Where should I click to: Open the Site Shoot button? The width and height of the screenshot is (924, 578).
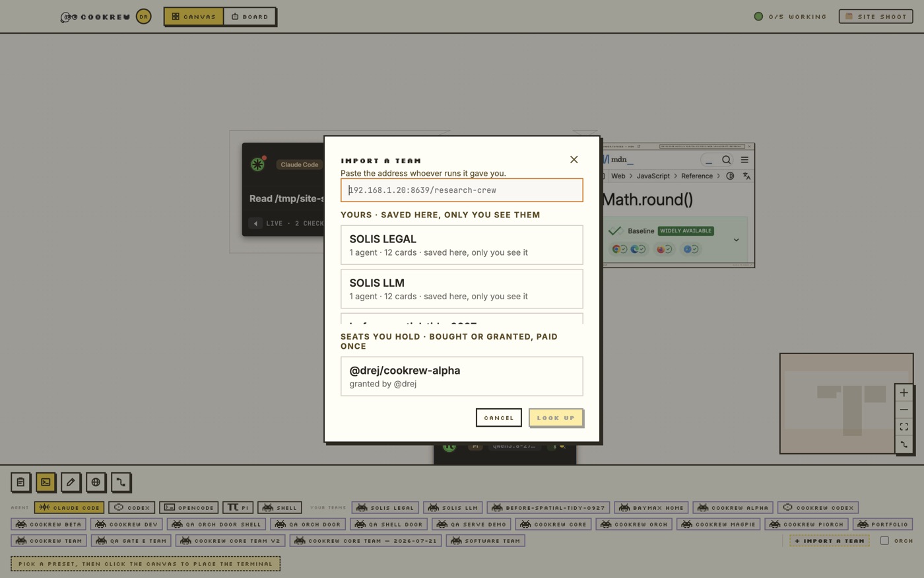876,17
